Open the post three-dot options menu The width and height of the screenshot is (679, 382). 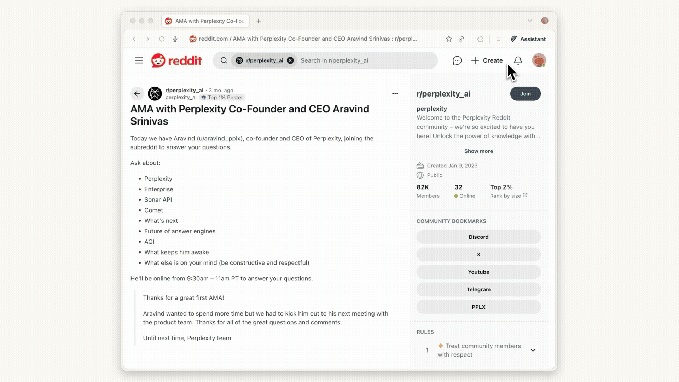click(395, 94)
